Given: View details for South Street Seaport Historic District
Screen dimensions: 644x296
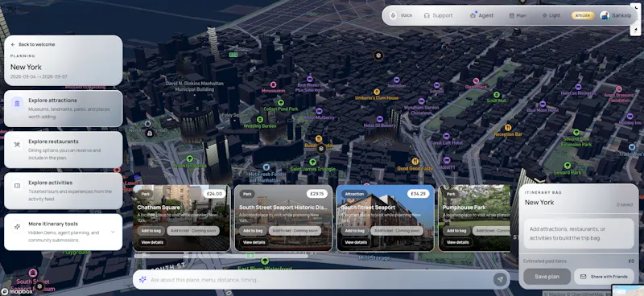Looking at the screenshot, I should [254, 242].
